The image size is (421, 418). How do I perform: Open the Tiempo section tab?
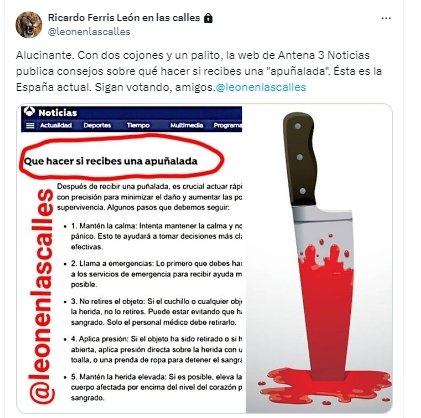coord(138,125)
